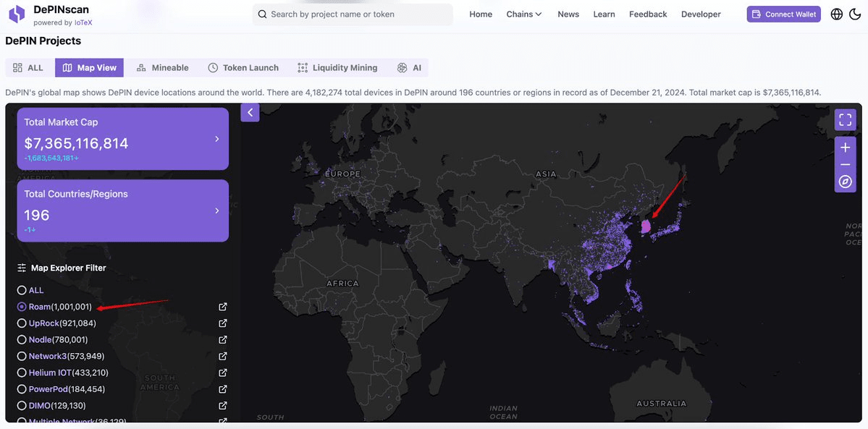Screen dimensions: 868x429
Task: Select the Network3 radio filter
Action: 22,357
